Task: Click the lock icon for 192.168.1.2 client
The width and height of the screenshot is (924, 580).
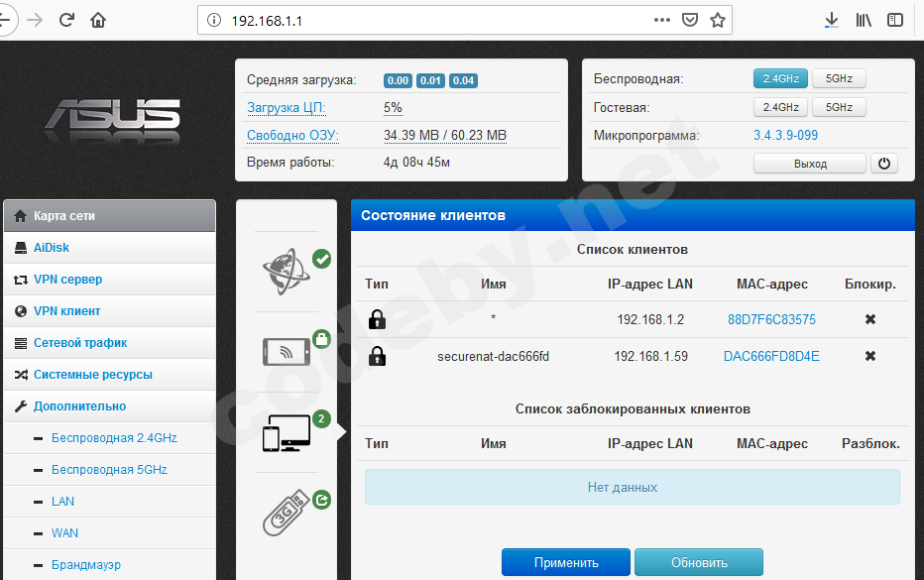Action: (x=377, y=319)
